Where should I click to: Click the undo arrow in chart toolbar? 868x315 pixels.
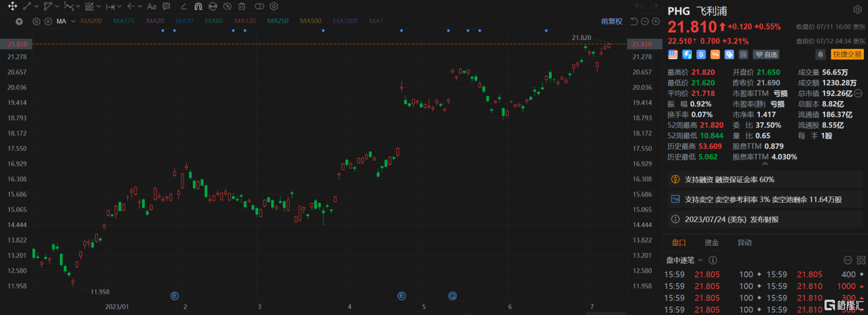[639, 6]
